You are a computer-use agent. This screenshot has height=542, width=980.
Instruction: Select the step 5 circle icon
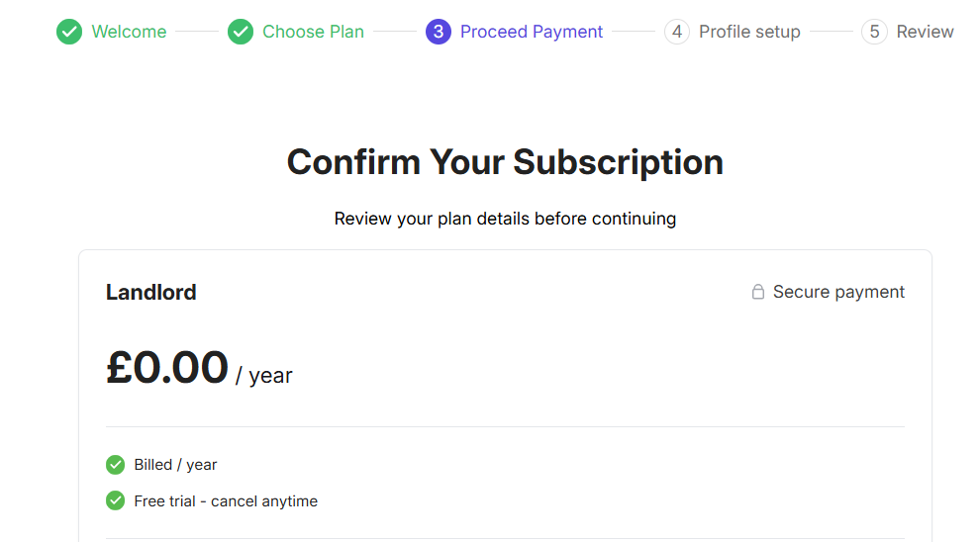pos(874,32)
